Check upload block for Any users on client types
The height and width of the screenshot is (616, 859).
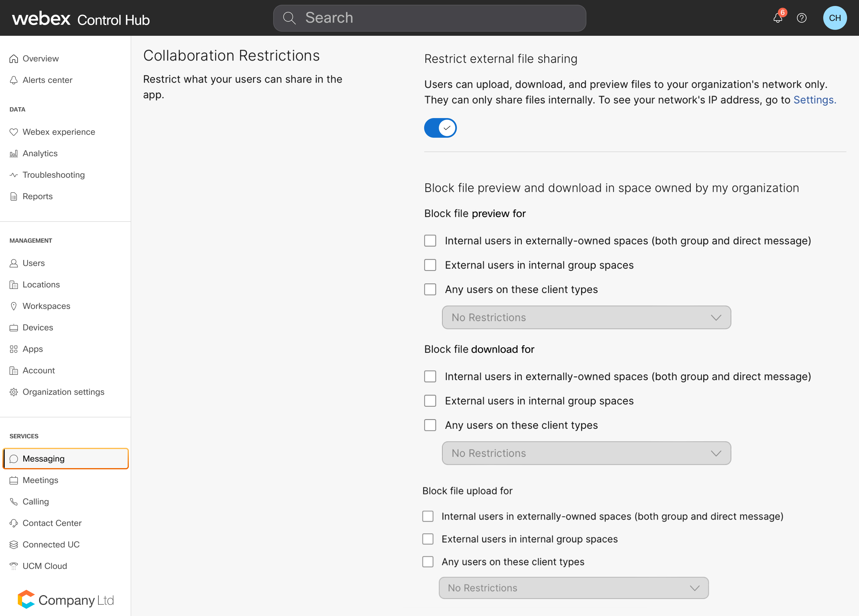pos(428,562)
